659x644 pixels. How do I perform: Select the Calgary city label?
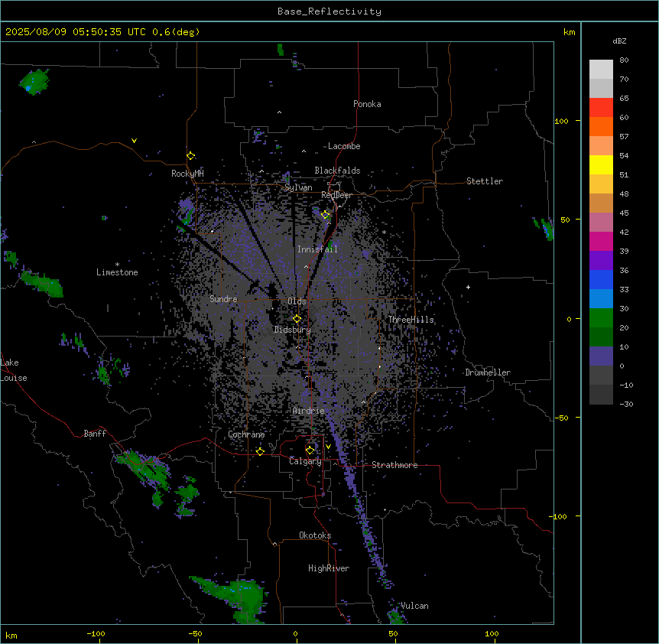coord(305,461)
